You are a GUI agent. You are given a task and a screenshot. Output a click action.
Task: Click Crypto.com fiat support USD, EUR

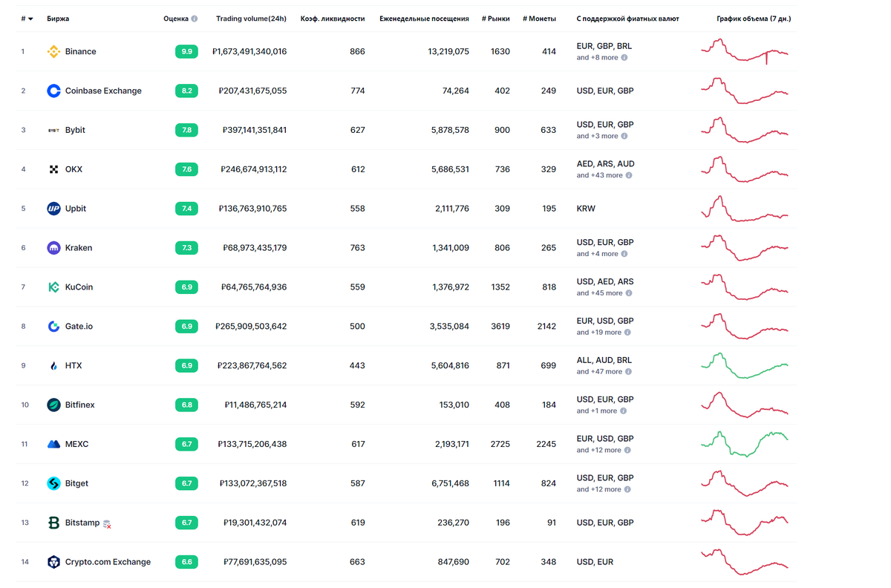point(595,562)
